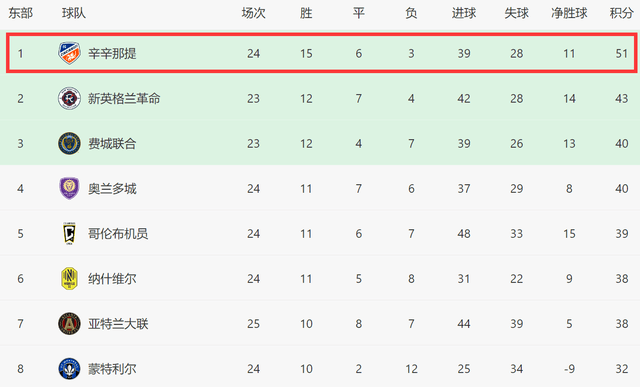Click the 积分 column header

(622, 13)
